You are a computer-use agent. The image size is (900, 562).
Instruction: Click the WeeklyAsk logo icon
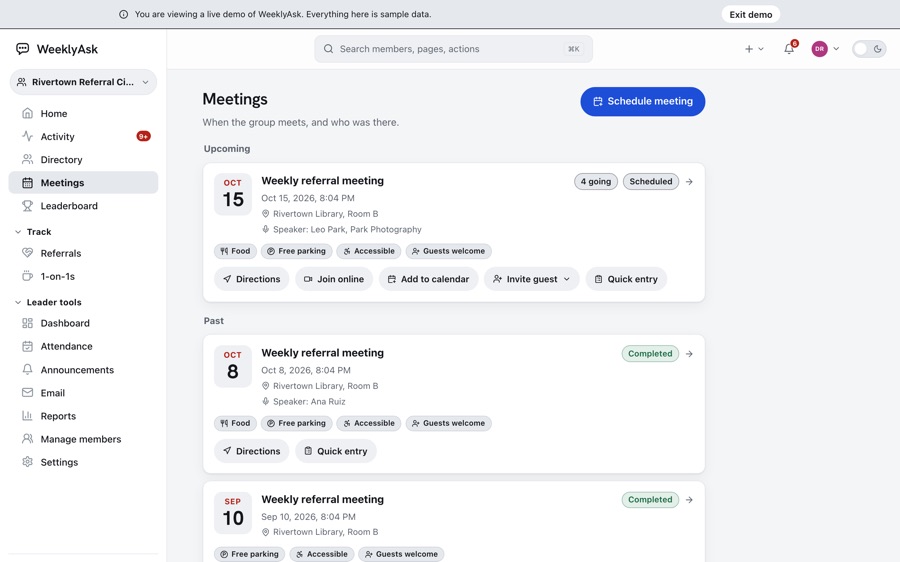coord(22,49)
